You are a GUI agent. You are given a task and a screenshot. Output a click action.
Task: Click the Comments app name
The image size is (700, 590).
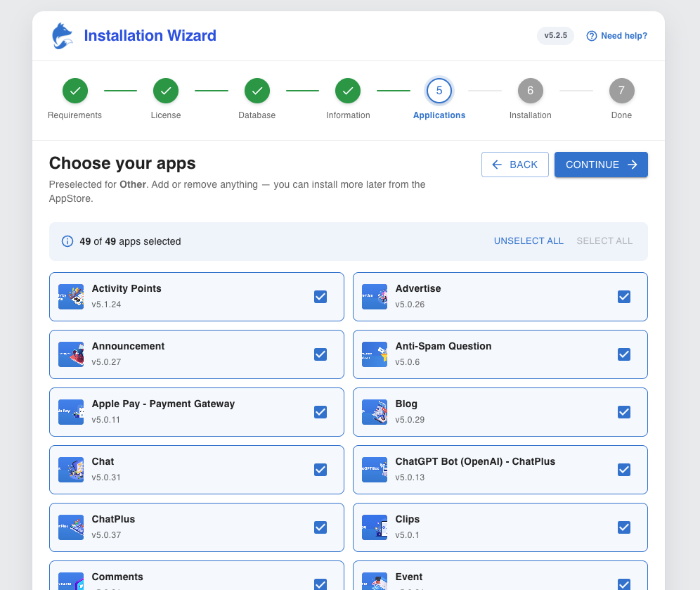[117, 577]
